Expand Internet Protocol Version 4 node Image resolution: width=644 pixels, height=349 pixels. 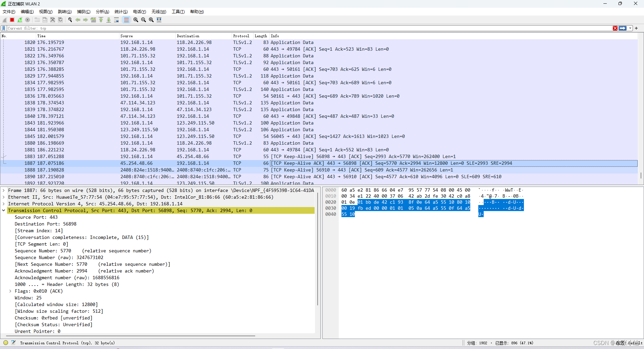pyautogui.click(x=4, y=204)
